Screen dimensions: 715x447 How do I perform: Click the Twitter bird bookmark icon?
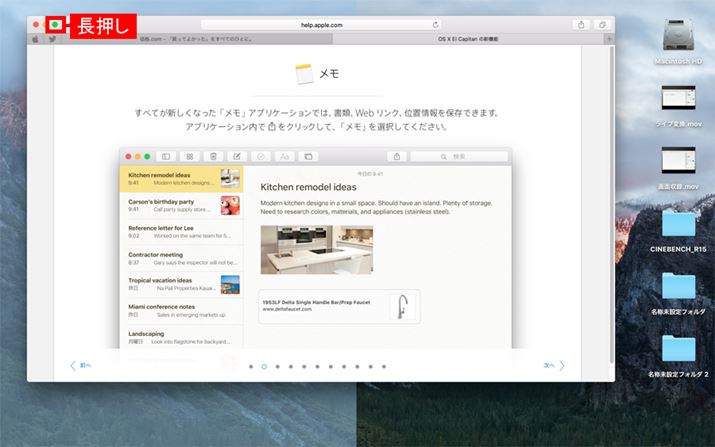[51, 39]
